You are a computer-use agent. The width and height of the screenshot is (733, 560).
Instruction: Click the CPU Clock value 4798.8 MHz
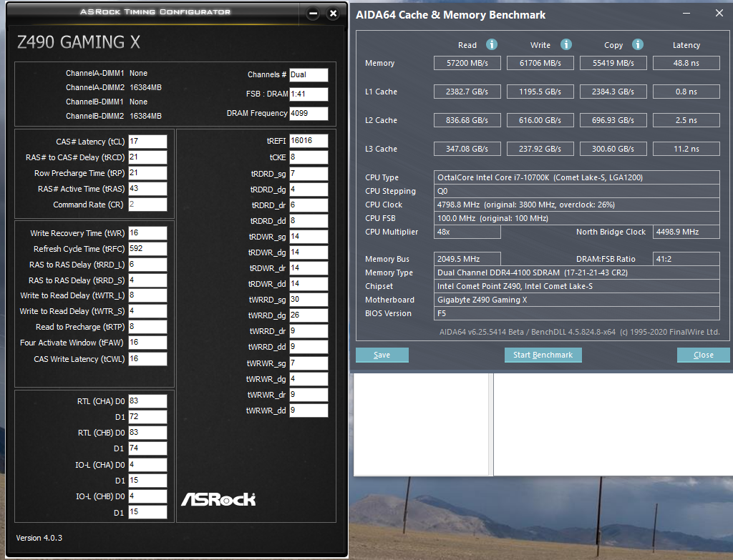pyautogui.click(x=576, y=205)
